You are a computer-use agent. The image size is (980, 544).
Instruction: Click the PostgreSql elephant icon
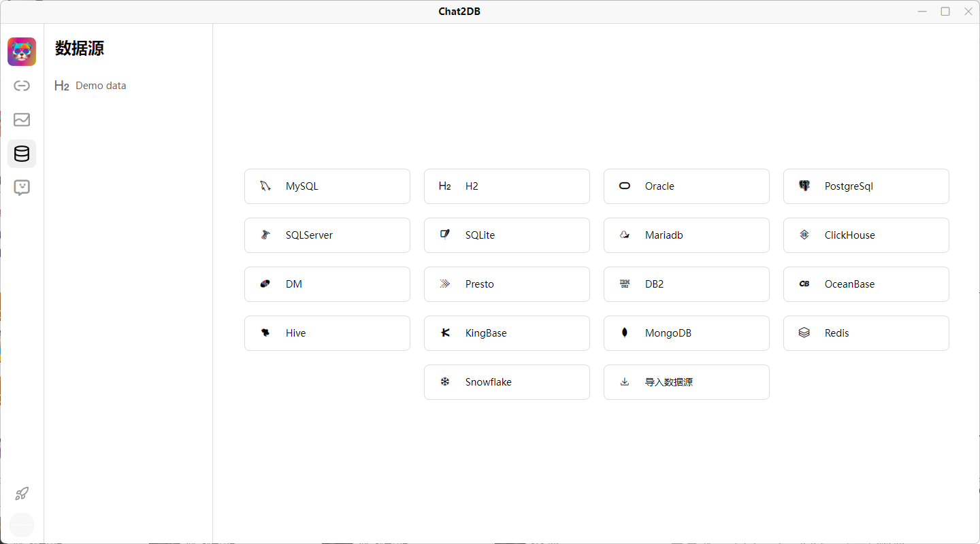point(804,186)
